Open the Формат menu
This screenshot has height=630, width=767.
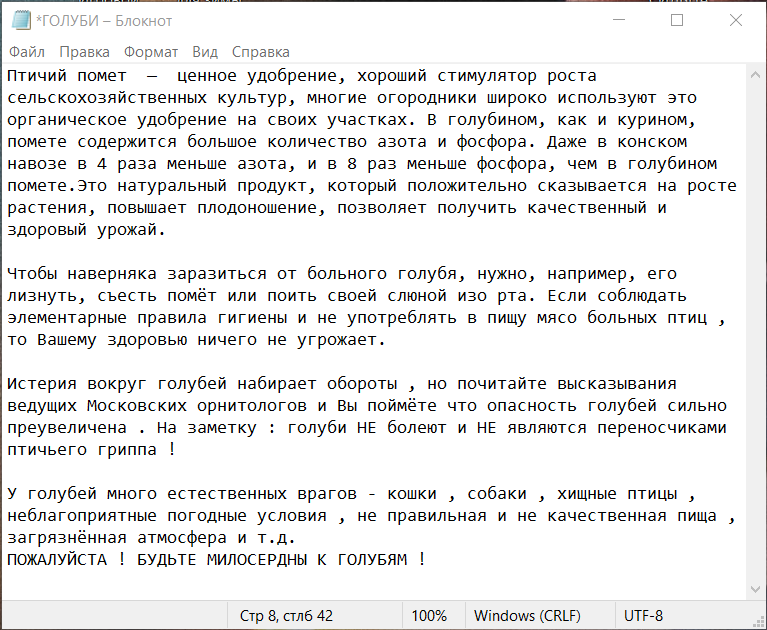(x=151, y=52)
